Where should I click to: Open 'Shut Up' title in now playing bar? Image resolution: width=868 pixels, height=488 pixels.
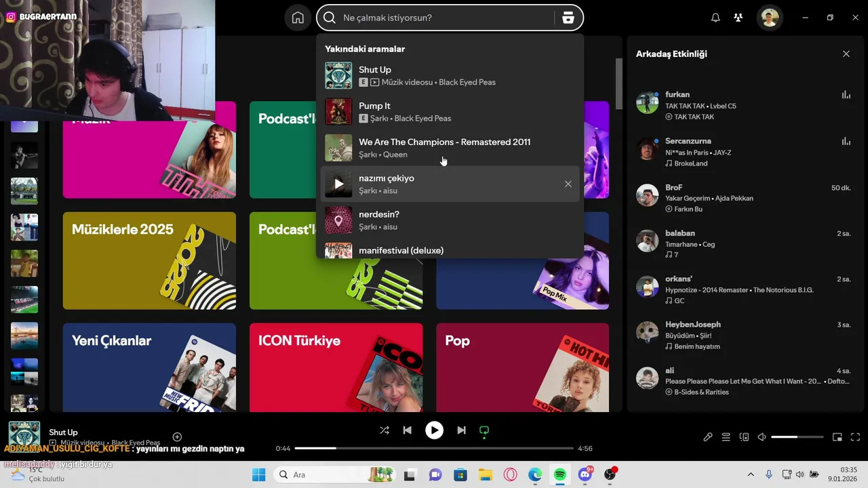[x=63, y=432]
